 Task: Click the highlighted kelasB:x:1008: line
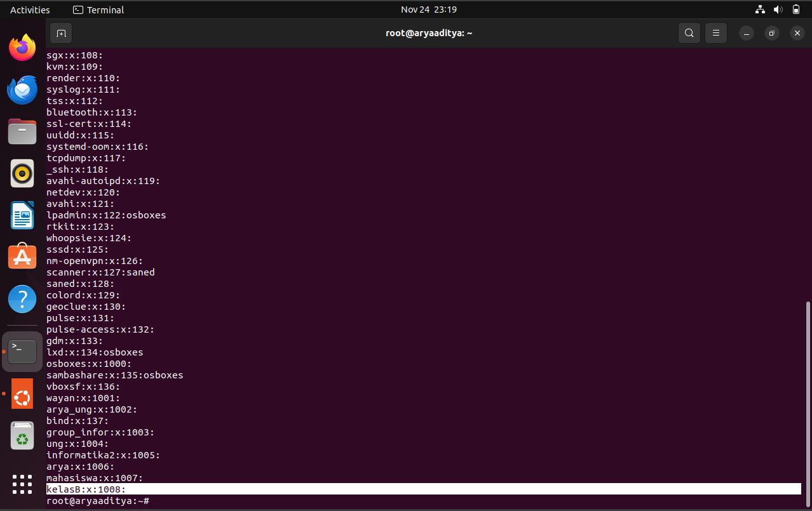coord(424,489)
